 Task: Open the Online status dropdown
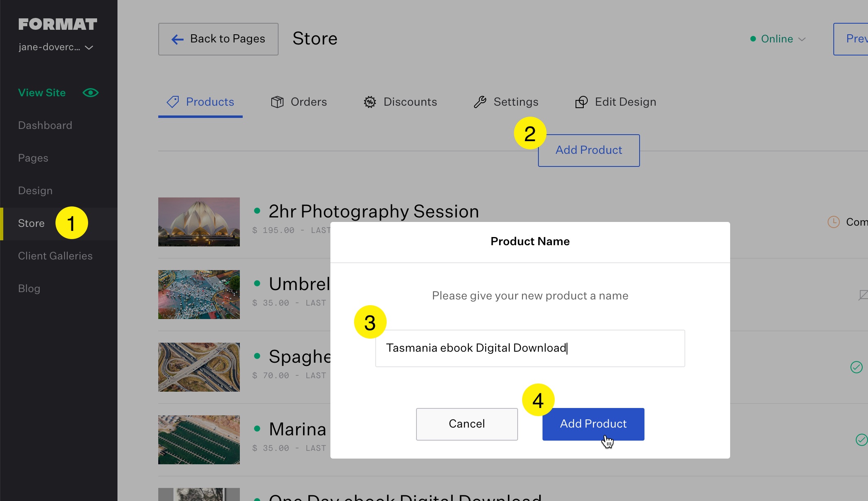[777, 39]
